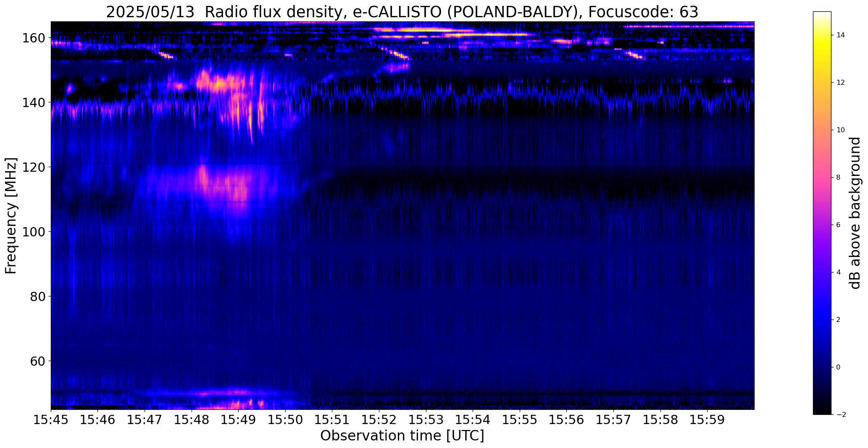Click the 15:59 time tick label
This screenshot has height=448, width=868.
[x=707, y=420]
